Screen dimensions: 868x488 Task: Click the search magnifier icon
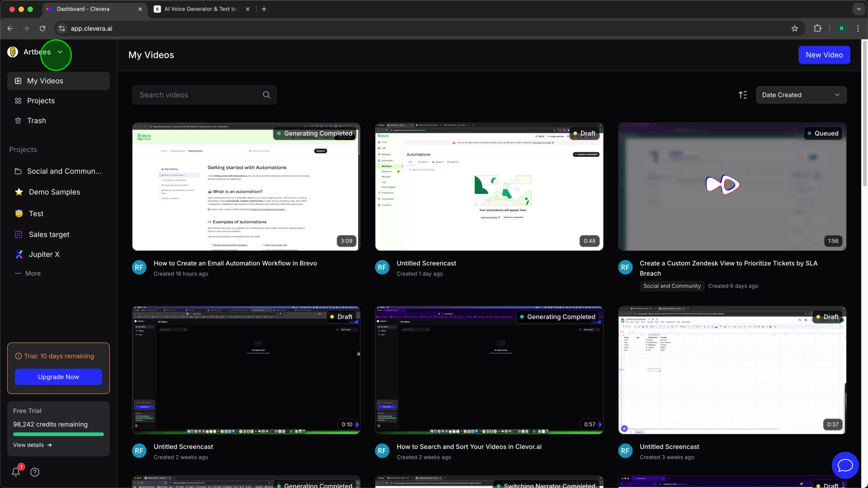[x=267, y=95]
